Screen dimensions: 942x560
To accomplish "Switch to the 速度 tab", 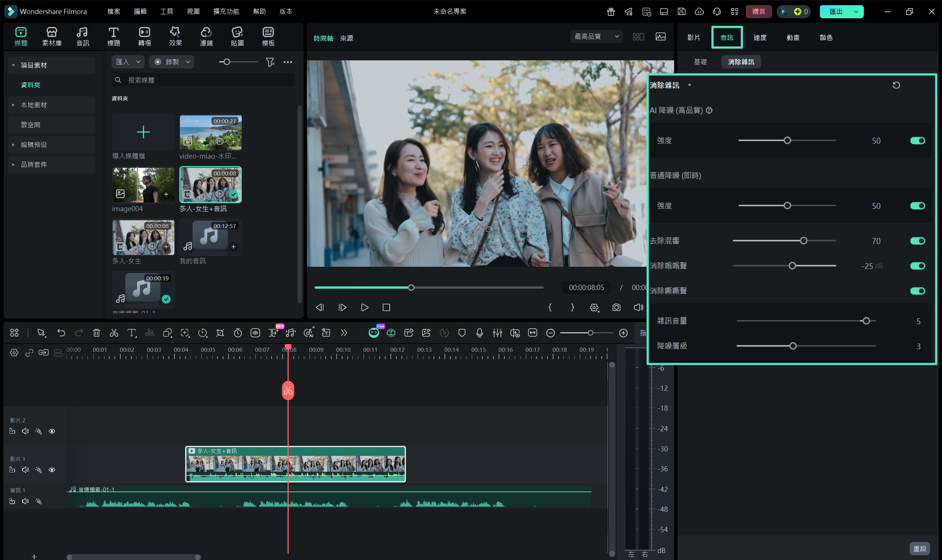I will (x=759, y=38).
